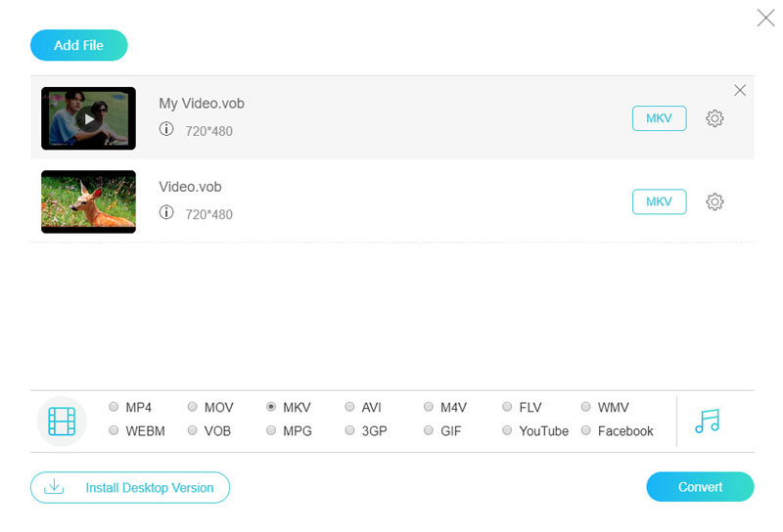This screenshot has width=783, height=532.
Task: Click the deer Video.vob thumbnail
Action: coord(88,201)
